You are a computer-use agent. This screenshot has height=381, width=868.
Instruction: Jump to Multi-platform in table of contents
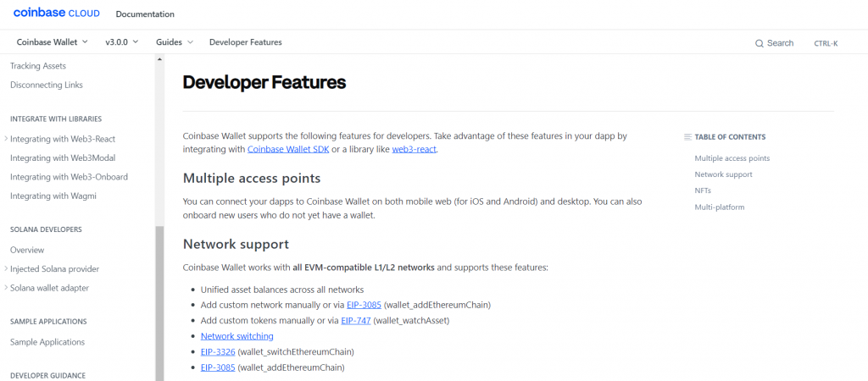coord(720,207)
